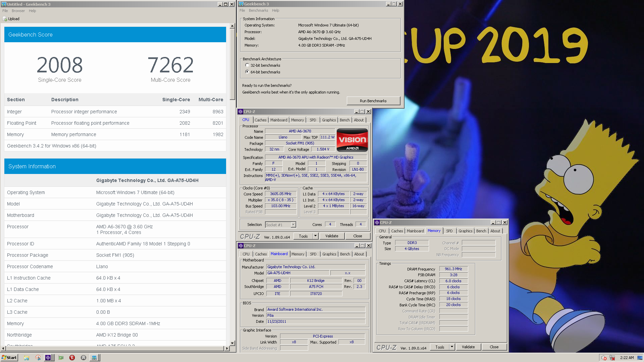Click Run Benchmarks button
644x362 pixels.
tap(373, 101)
